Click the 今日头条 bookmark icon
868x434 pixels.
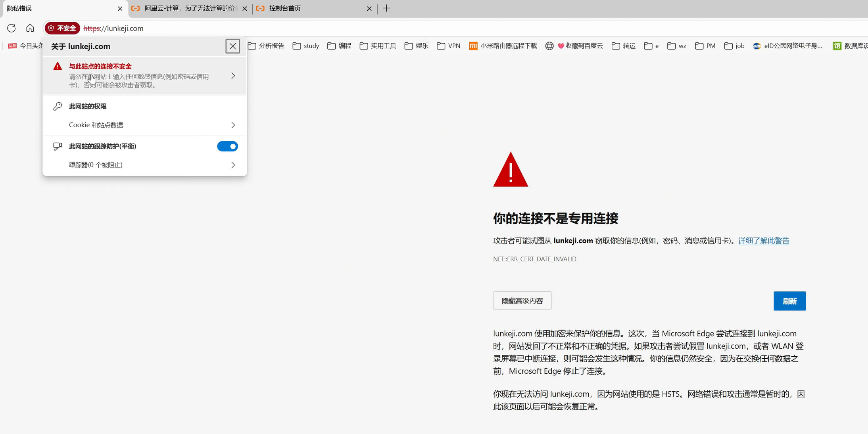[x=12, y=46]
